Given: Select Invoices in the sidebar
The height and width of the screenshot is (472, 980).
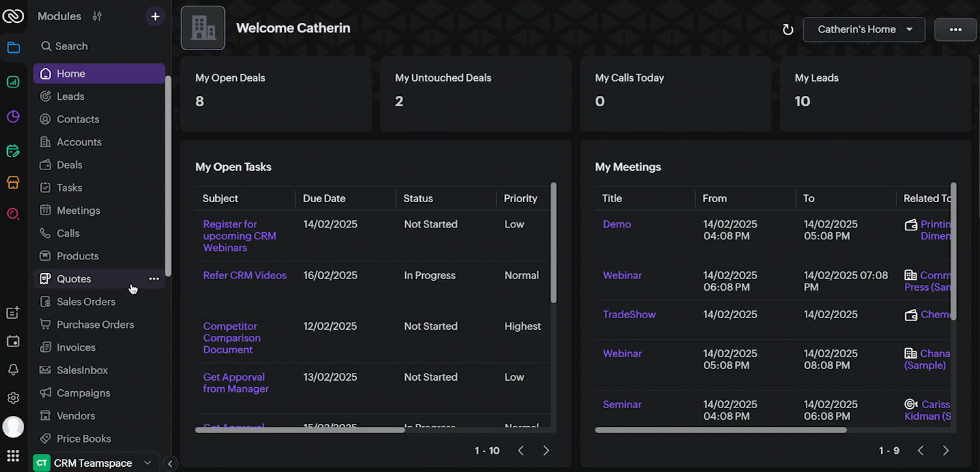Looking at the screenshot, I should [x=76, y=347].
